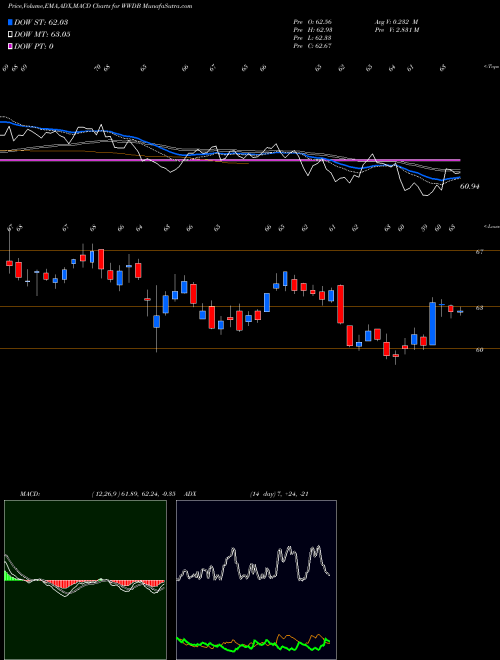The height and width of the screenshot is (660, 500).
Task: Click the tall blue candle rising to 63
Action: 432,324
